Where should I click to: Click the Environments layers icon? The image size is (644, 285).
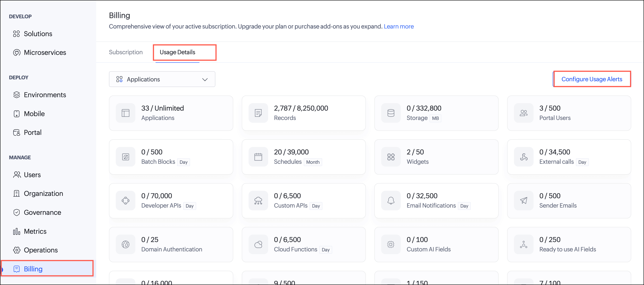tap(17, 95)
